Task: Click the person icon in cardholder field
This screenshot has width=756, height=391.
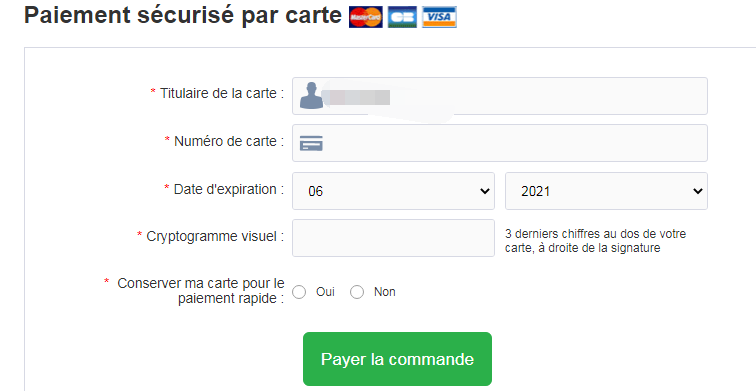Action: [311, 95]
